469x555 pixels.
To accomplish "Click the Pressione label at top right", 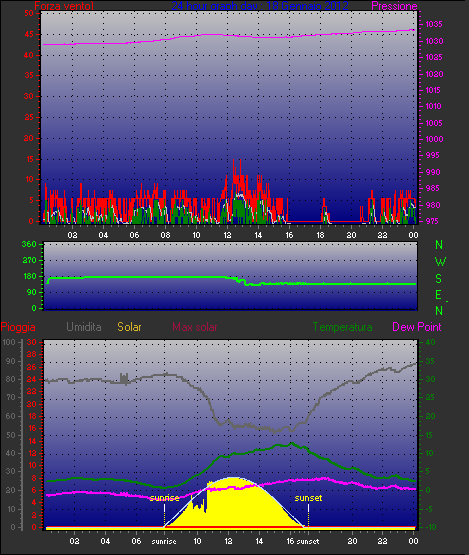I will pyautogui.click(x=394, y=6).
